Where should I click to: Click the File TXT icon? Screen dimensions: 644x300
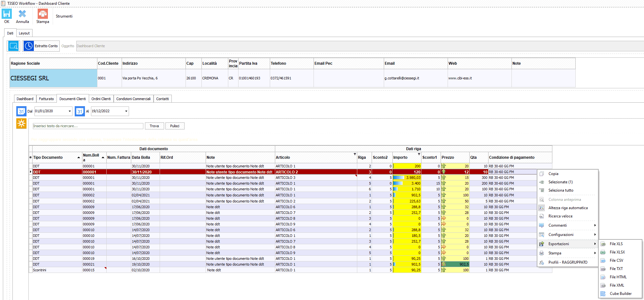(x=603, y=269)
